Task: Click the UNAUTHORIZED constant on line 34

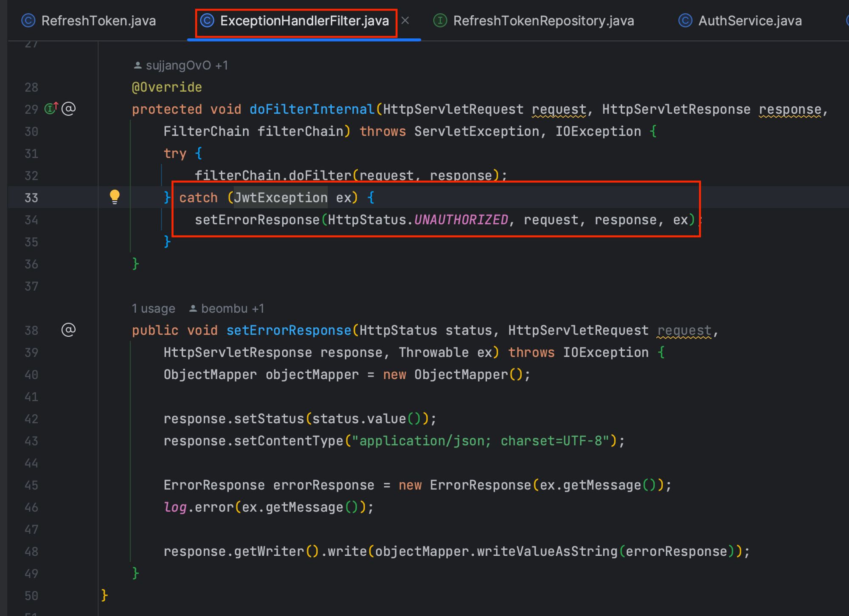Action: [x=461, y=220]
